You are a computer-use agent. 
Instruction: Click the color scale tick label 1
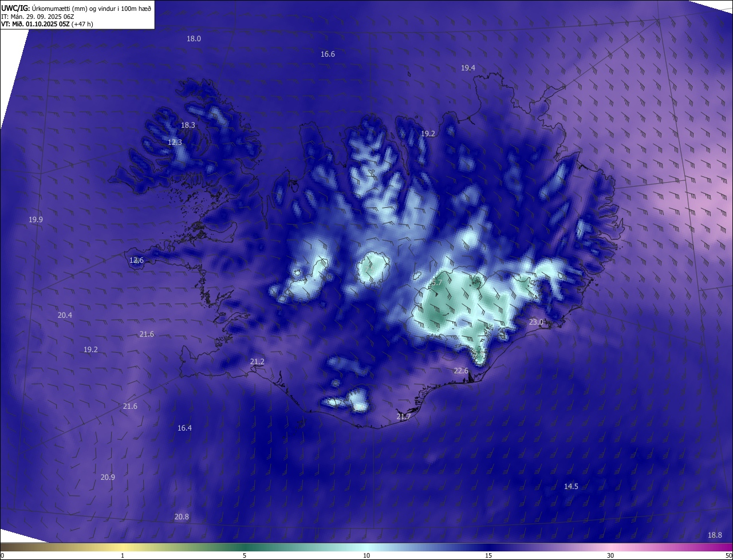click(x=123, y=555)
